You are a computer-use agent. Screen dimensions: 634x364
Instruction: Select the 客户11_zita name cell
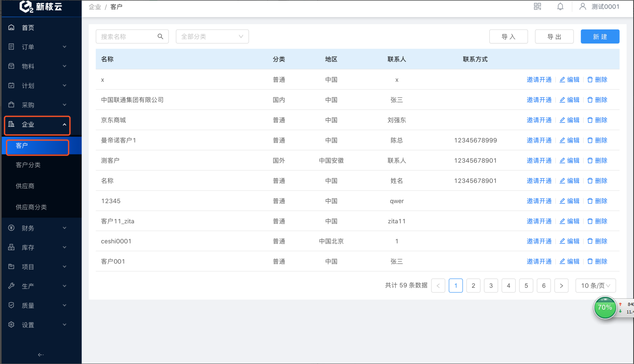click(118, 221)
